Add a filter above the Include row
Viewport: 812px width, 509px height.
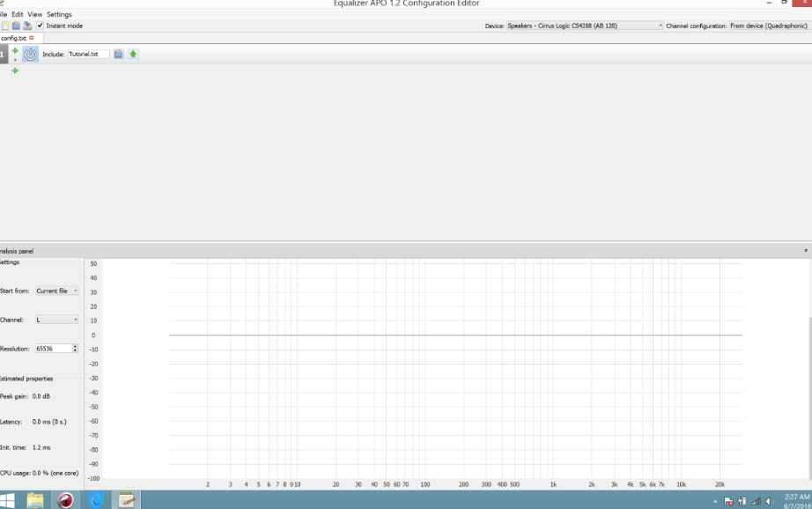15,51
